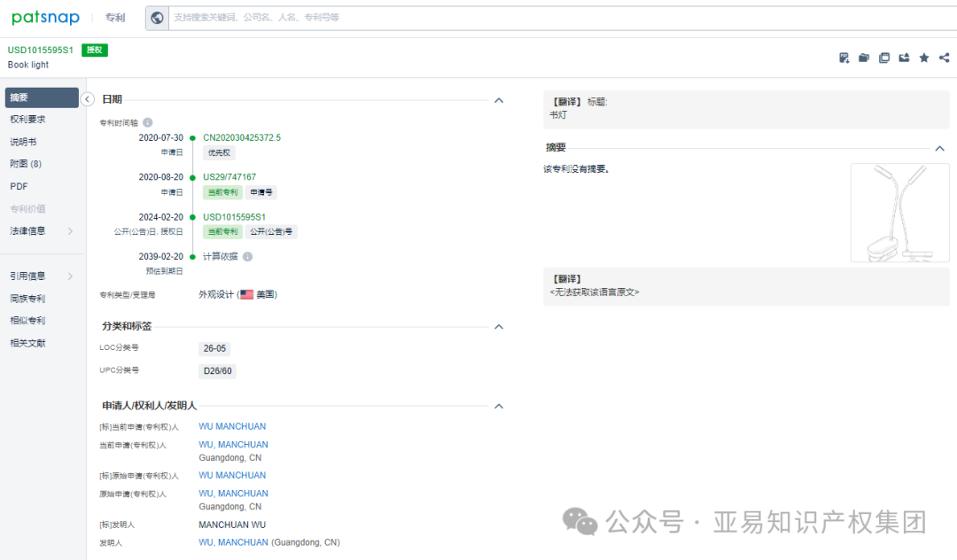Switch to the 权利要求 tab
The image size is (957, 560).
click(x=28, y=119)
